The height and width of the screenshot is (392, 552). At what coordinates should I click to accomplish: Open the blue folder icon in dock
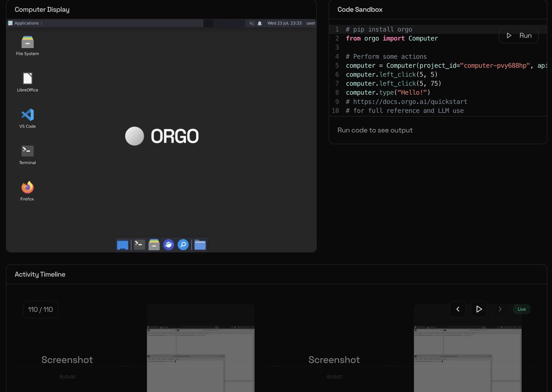200,245
